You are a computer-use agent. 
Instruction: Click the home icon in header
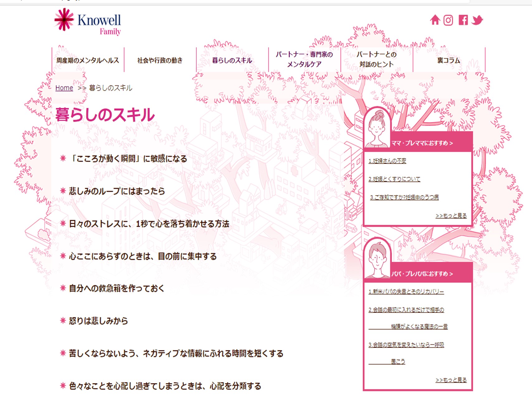(435, 20)
